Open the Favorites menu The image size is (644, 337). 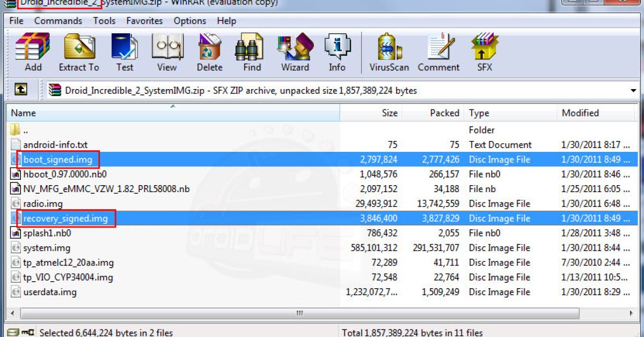[x=144, y=21]
